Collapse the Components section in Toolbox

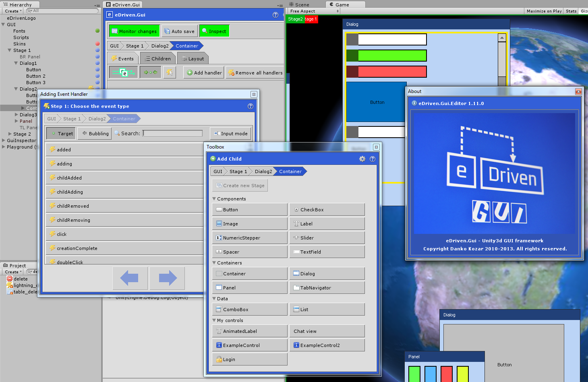click(x=214, y=199)
